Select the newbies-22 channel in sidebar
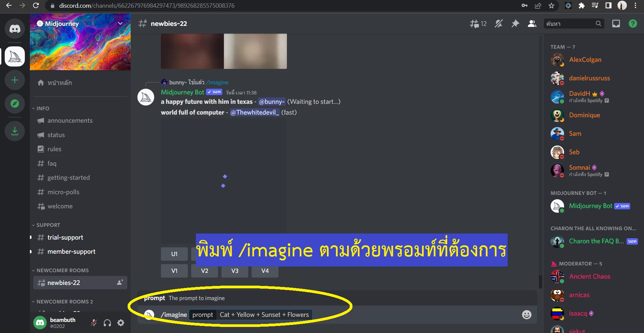 click(x=80, y=283)
